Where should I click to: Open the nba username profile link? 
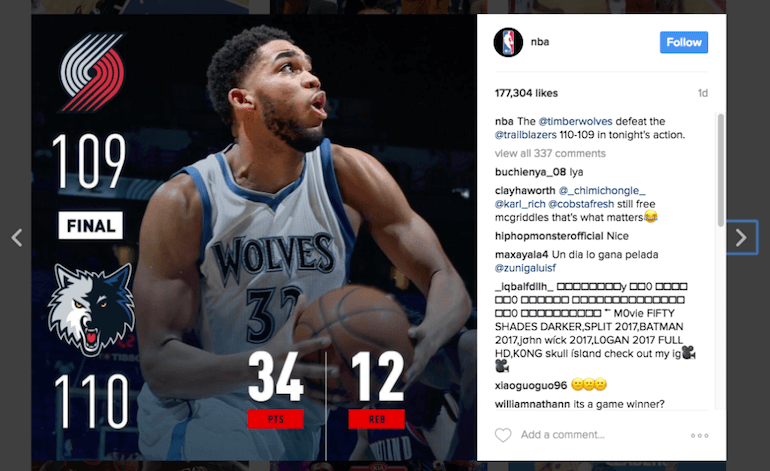click(540, 42)
